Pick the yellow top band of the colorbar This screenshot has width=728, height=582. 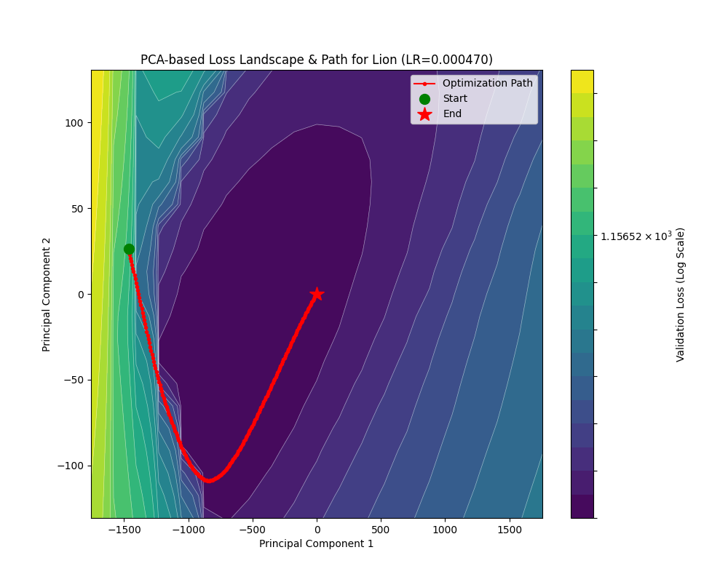point(582,81)
